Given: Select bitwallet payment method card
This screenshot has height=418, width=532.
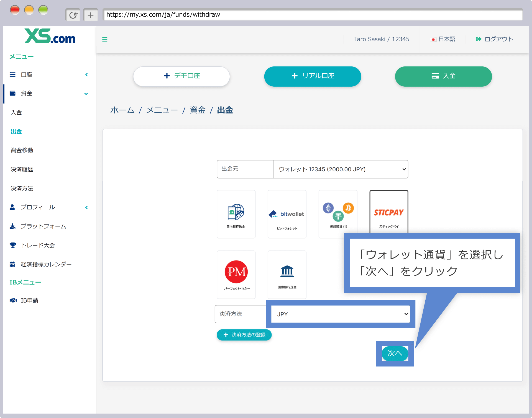Looking at the screenshot, I should (287, 214).
